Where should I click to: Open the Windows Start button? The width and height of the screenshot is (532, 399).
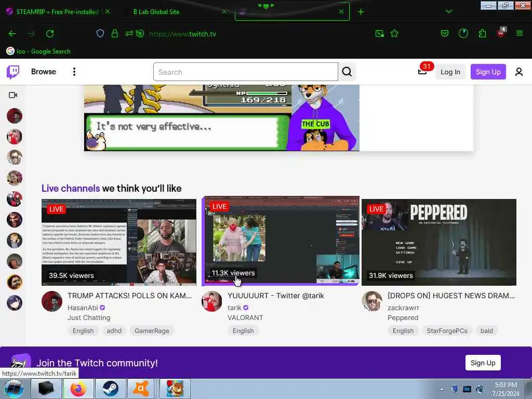point(14,389)
